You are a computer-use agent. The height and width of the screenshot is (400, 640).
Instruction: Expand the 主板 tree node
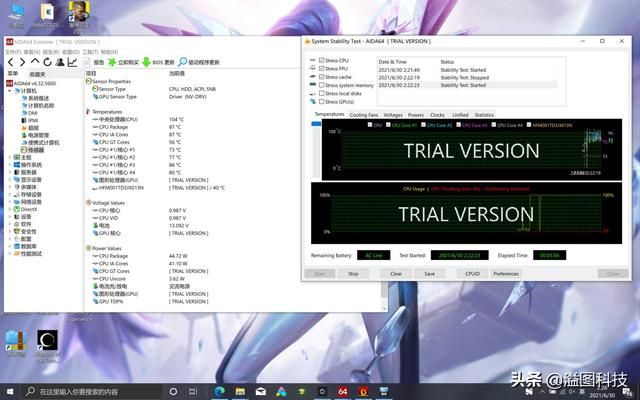(10, 157)
